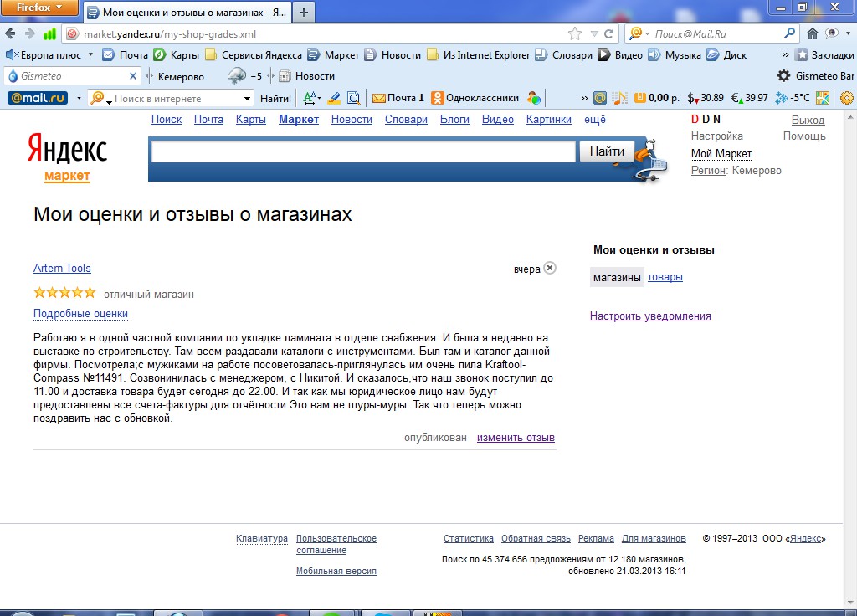Image resolution: width=857 pixels, height=616 pixels.
Task: Open Картинки in the Yandex top navigation
Action: point(549,119)
